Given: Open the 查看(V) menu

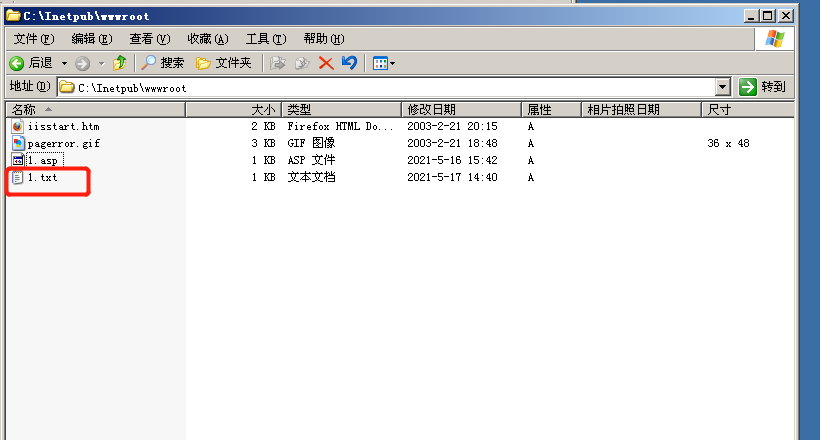Looking at the screenshot, I should tap(150, 39).
